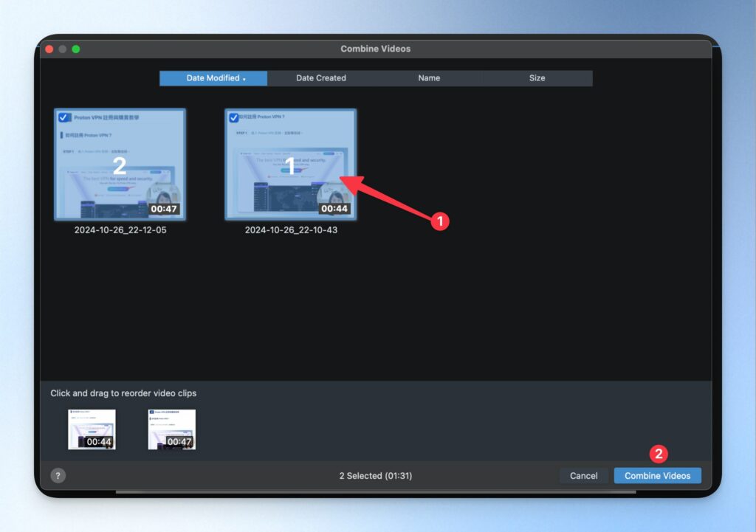Sort clips by Date Modified
The height and width of the screenshot is (532, 756).
click(213, 78)
